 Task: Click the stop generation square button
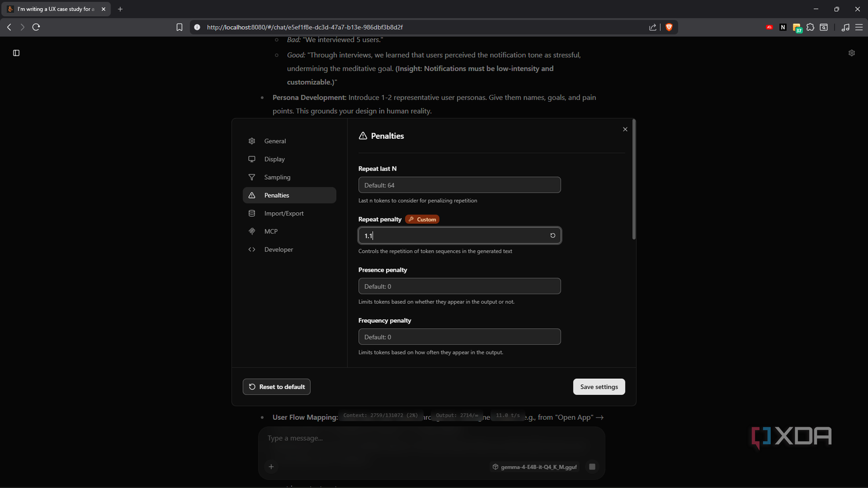tap(592, 467)
